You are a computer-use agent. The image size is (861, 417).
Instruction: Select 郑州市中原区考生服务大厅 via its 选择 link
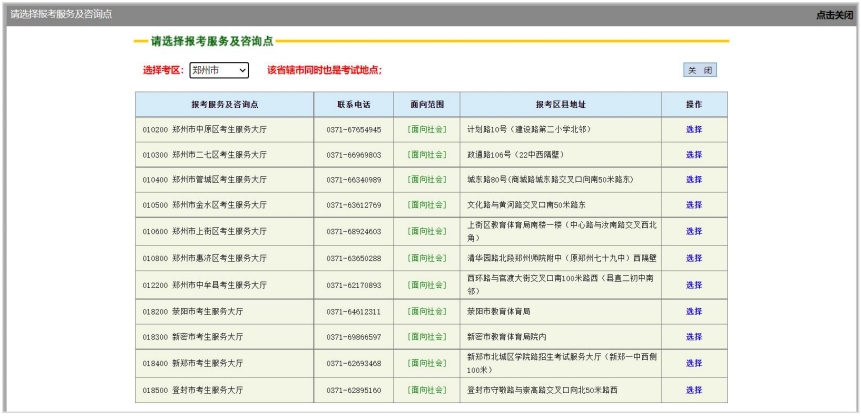point(693,130)
